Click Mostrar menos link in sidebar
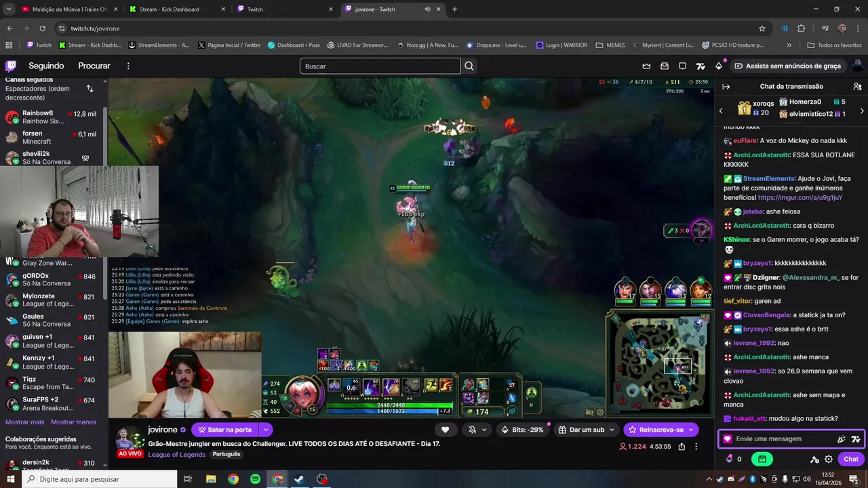Viewport: 868px width, 488px height. [74, 422]
